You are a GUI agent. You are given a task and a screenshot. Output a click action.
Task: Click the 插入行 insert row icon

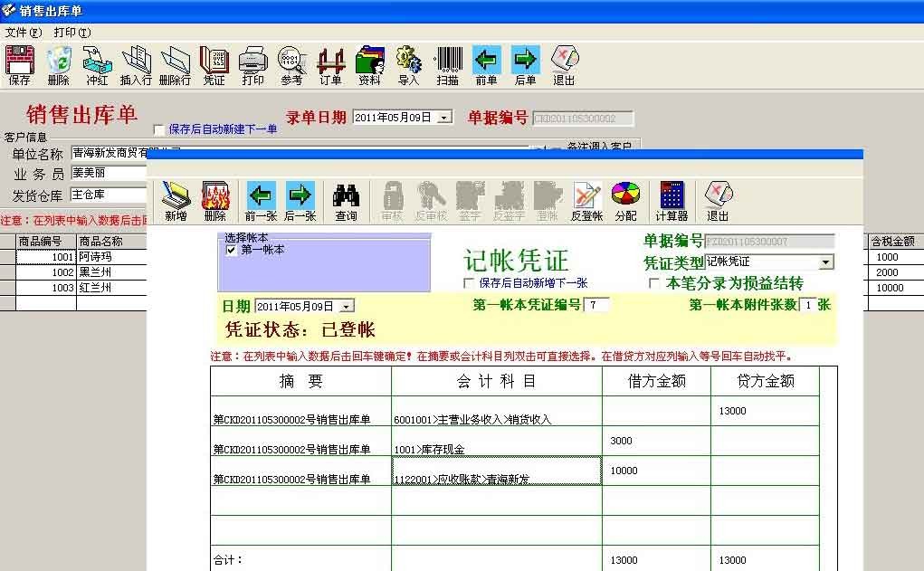(134, 62)
